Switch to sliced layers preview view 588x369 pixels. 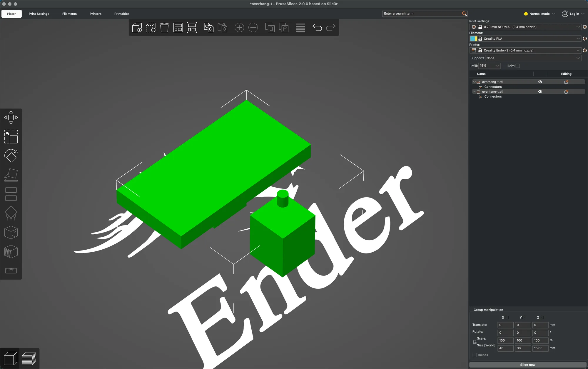(29, 358)
